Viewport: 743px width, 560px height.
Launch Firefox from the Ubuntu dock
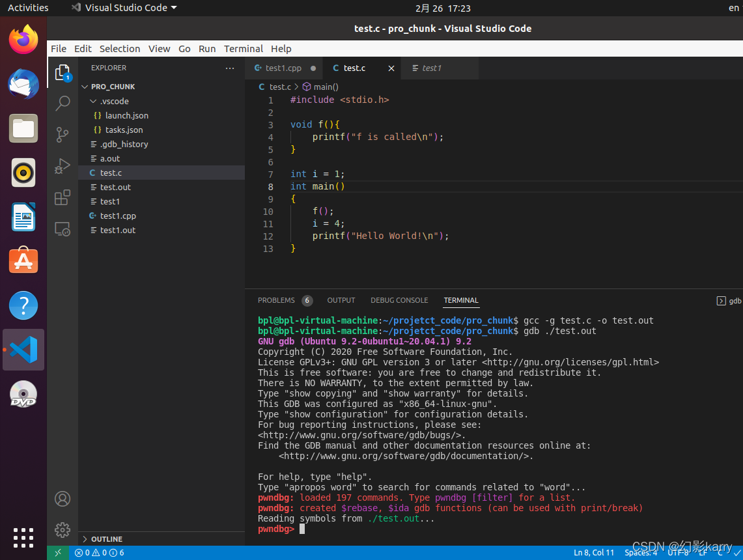[23, 39]
